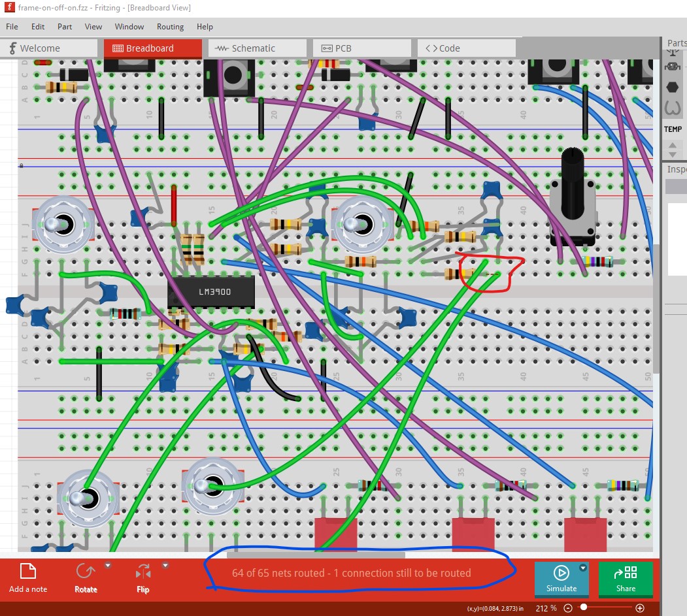The image size is (687, 616).
Task: Open the Routing menu
Action: click(170, 27)
